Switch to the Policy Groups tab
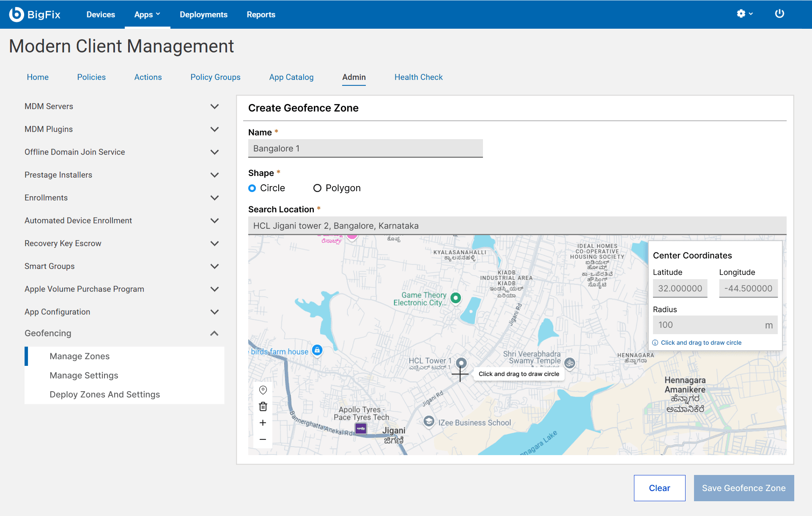The width and height of the screenshot is (812, 516). [x=215, y=77]
